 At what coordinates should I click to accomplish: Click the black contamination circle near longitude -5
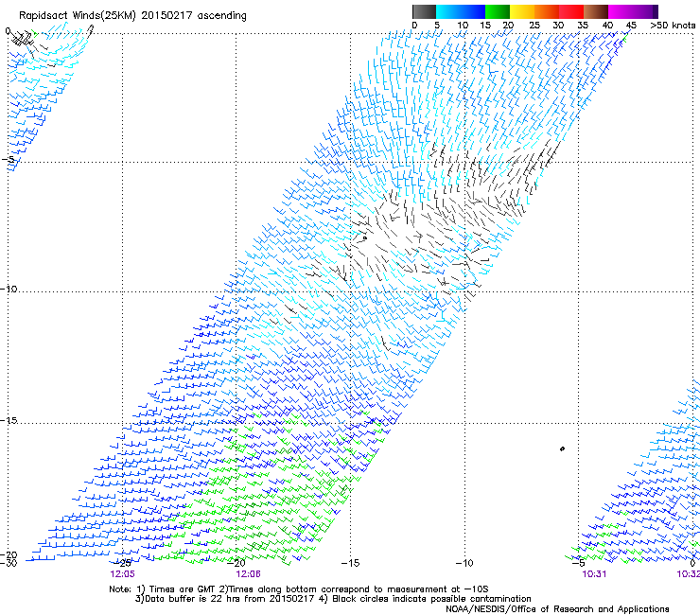click(x=562, y=448)
